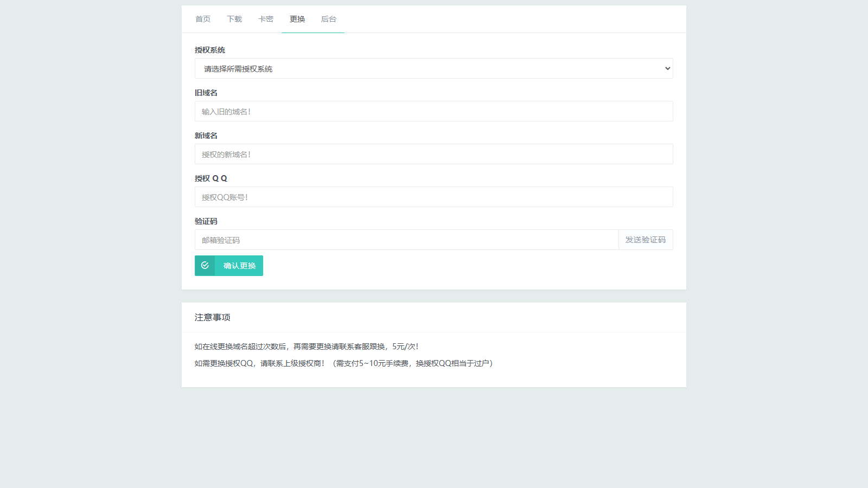Switch to the 首页 tab
Viewport: 868px width, 488px height.
tap(202, 18)
